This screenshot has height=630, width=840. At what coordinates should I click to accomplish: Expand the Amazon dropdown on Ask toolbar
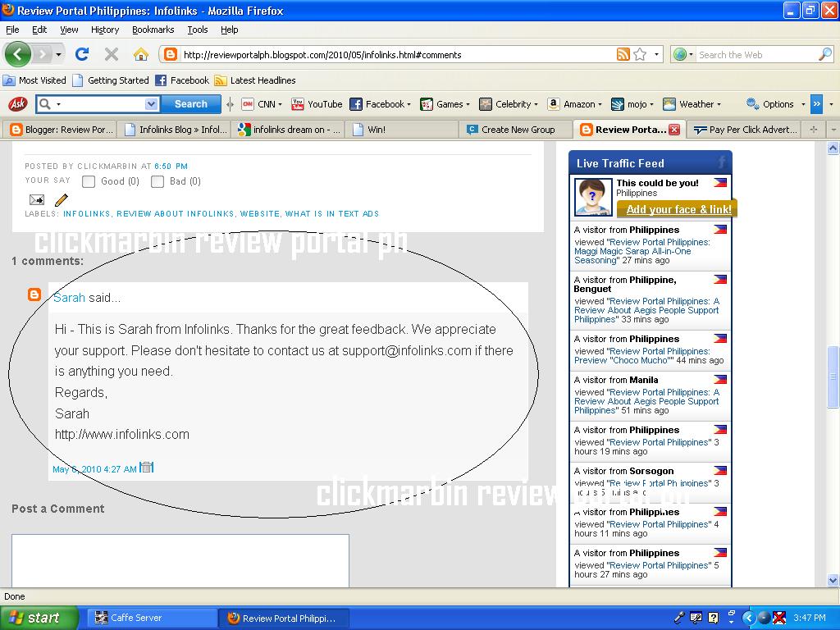[600, 104]
